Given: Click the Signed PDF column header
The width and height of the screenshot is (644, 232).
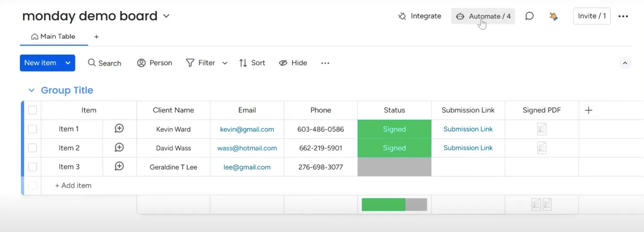Looking at the screenshot, I should (542, 110).
